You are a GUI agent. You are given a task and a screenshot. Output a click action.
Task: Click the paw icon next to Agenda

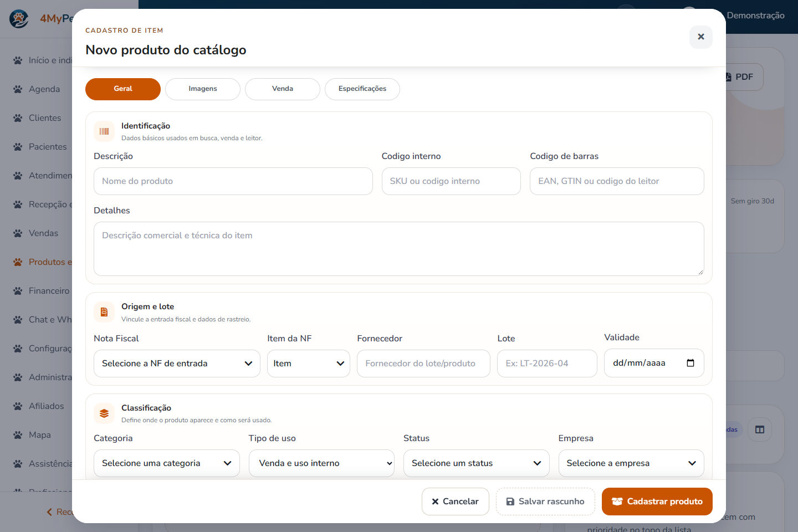click(x=18, y=89)
